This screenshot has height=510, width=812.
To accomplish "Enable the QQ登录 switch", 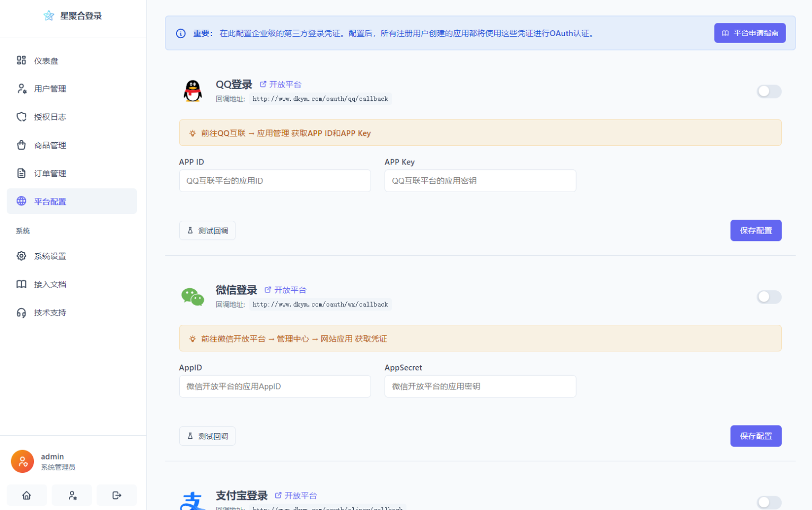I will [769, 91].
